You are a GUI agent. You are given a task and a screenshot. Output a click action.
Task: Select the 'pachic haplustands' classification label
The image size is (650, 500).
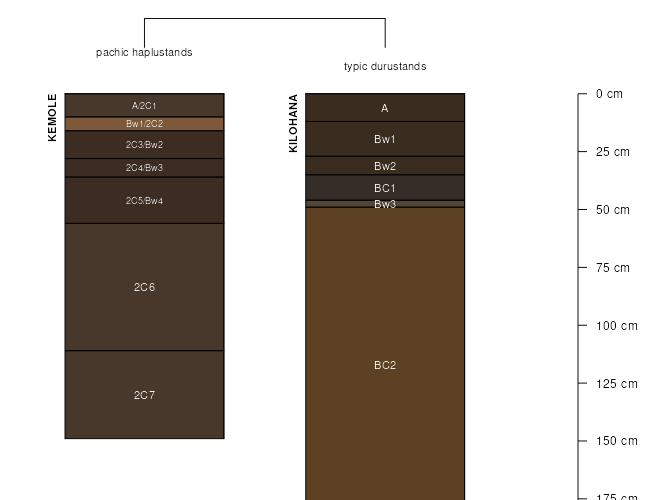point(144,52)
